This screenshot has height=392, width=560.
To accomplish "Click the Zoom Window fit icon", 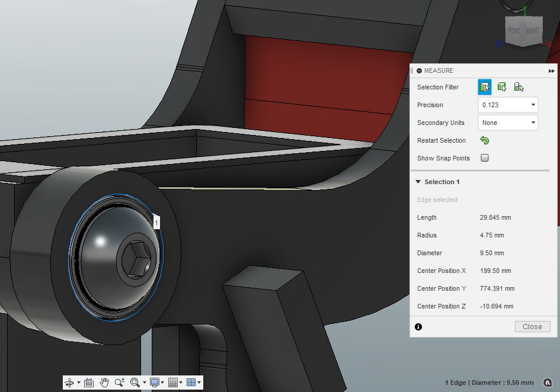I will pyautogui.click(x=135, y=383).
